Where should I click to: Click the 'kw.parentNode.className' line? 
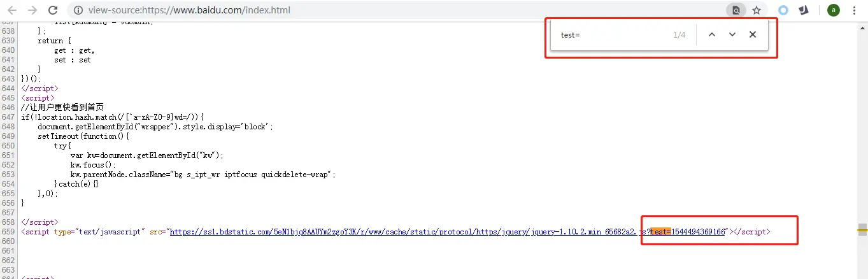203,175
